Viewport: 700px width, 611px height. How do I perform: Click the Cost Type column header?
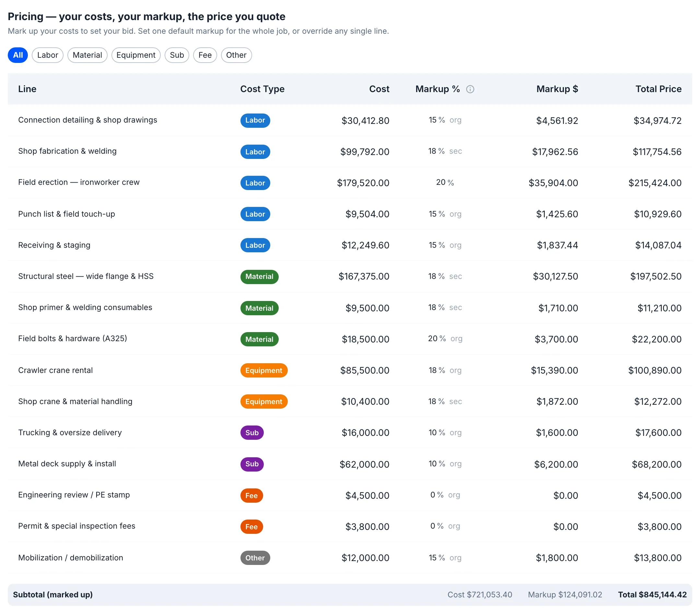pyautogui.click(x=262, y=89)
